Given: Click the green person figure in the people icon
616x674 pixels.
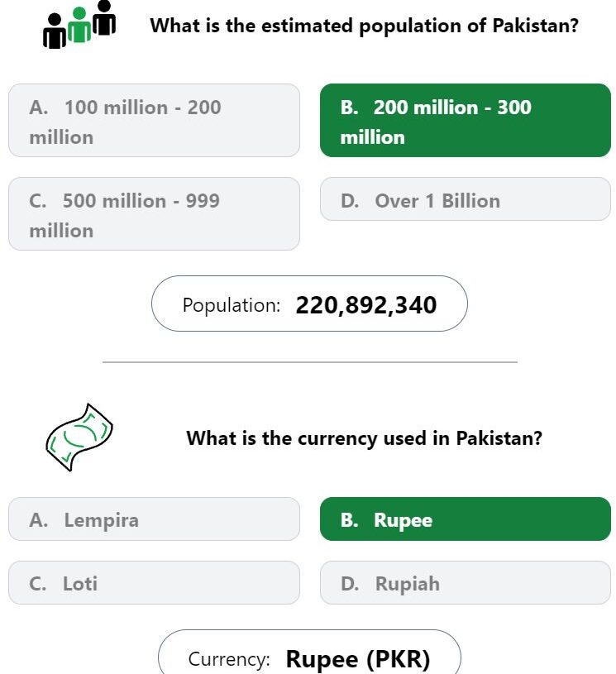Looking at the screenshot, I should 79,25.
